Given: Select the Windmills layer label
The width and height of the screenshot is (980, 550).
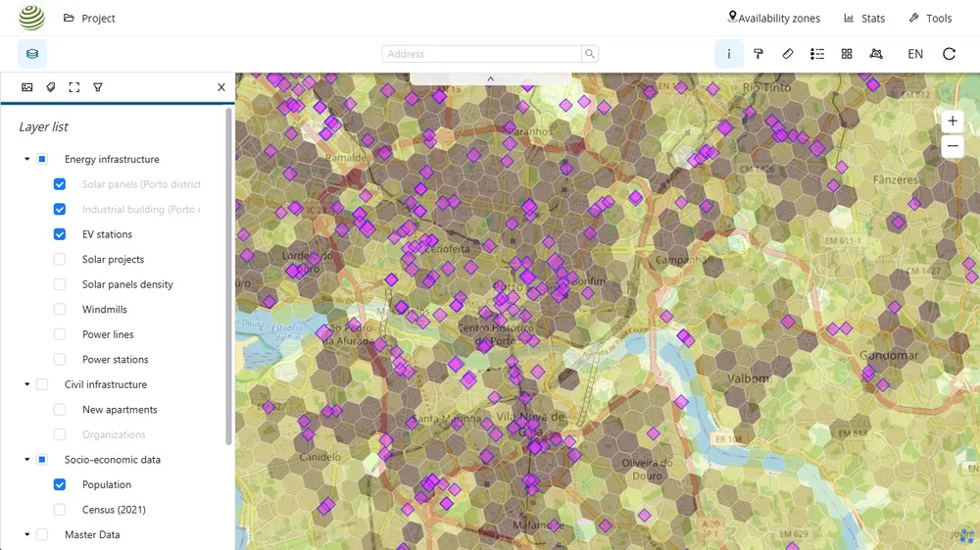Looking at the screenshot, I should (x=105, y=310).
